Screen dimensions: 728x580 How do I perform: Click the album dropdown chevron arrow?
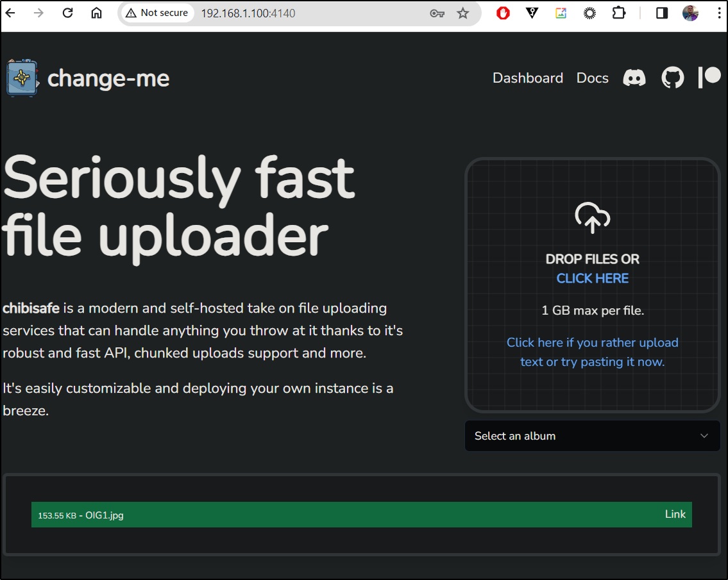click(704, 436)
